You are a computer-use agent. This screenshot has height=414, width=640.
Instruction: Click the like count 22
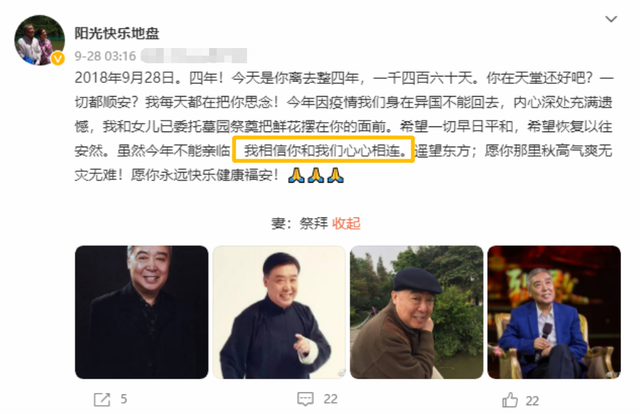532,401
